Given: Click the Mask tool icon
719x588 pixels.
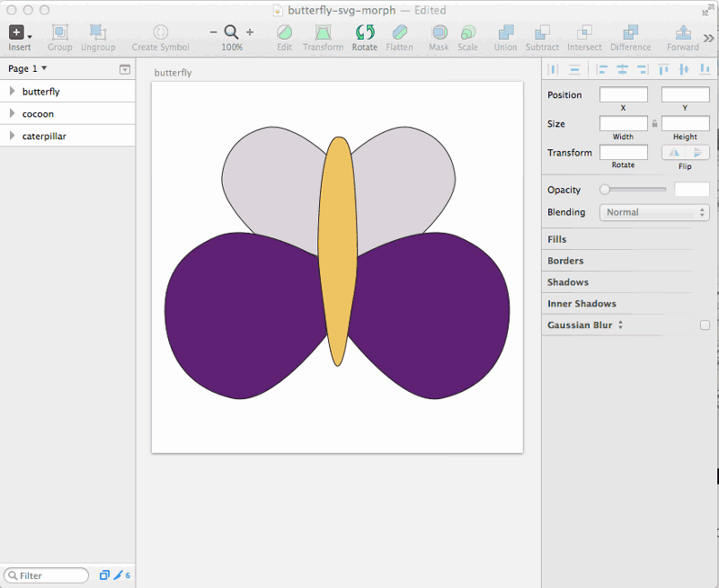Looking at the screenshot, I should click(439, 33).
